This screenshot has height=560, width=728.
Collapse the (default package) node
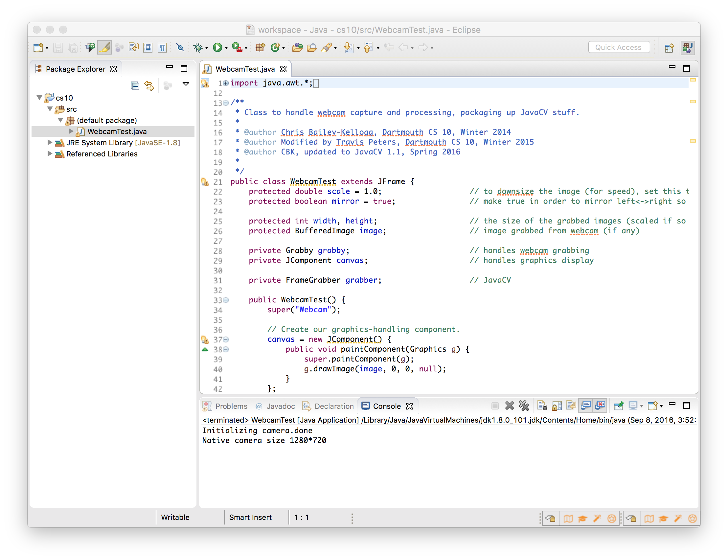pyautogui.click(x=61, y=120)
